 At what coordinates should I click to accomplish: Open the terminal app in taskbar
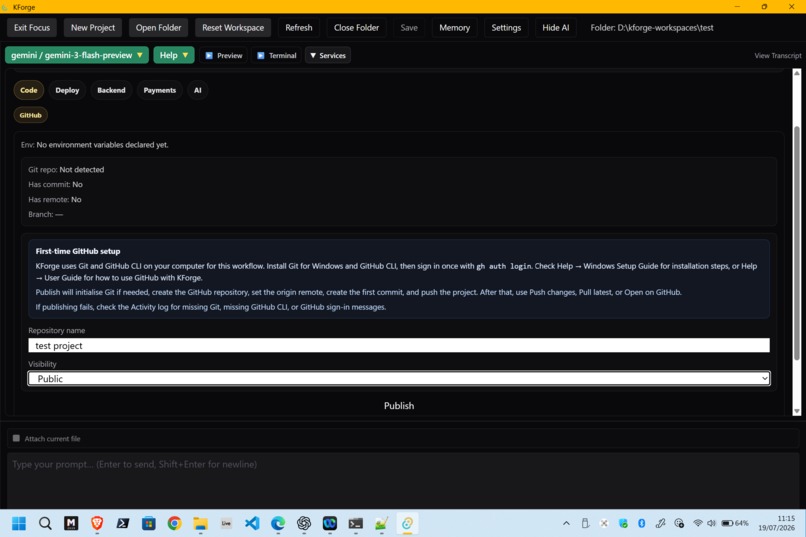[356, 523]
